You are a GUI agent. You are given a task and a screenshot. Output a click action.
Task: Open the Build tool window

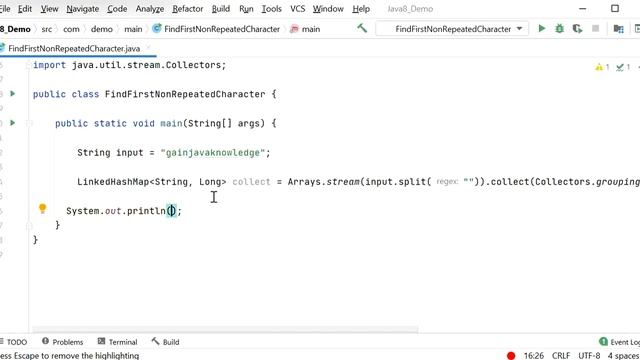[165, 342]
